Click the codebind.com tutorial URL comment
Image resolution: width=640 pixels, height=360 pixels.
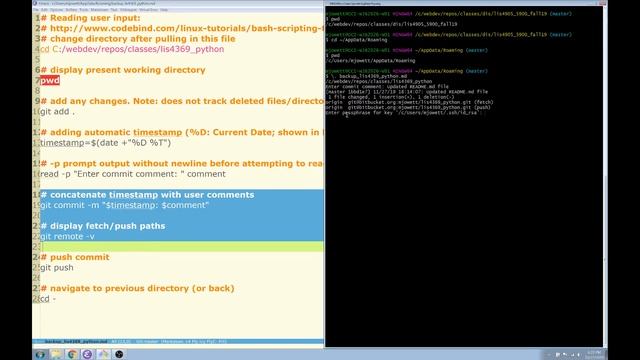pos(182,28)
